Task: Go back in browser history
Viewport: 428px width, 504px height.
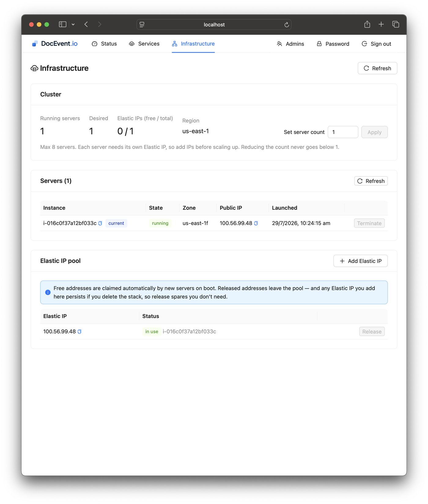Action: pyautogui.click(x=86, y=24)
